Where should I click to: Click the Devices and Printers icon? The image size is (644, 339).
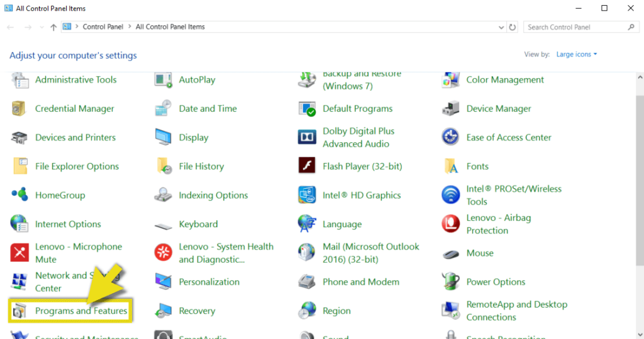[19, 138]
